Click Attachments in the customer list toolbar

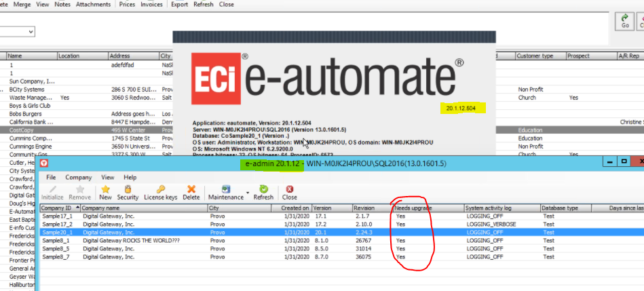(x=93, y=5)
